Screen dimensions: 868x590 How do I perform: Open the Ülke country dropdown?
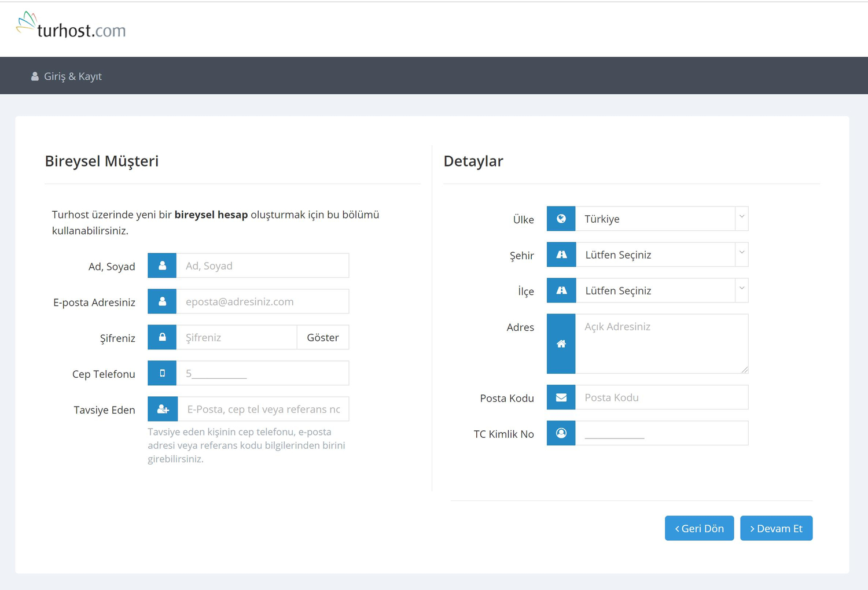coord(661,219)
